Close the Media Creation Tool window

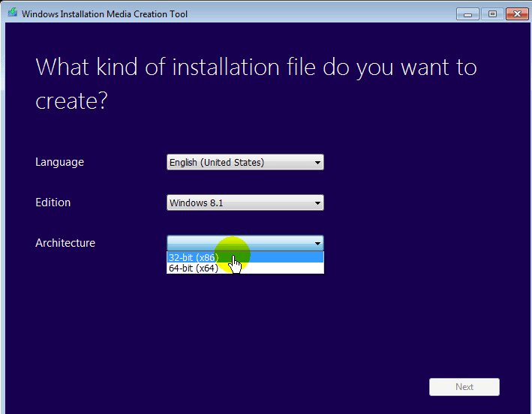coord(517,14)
